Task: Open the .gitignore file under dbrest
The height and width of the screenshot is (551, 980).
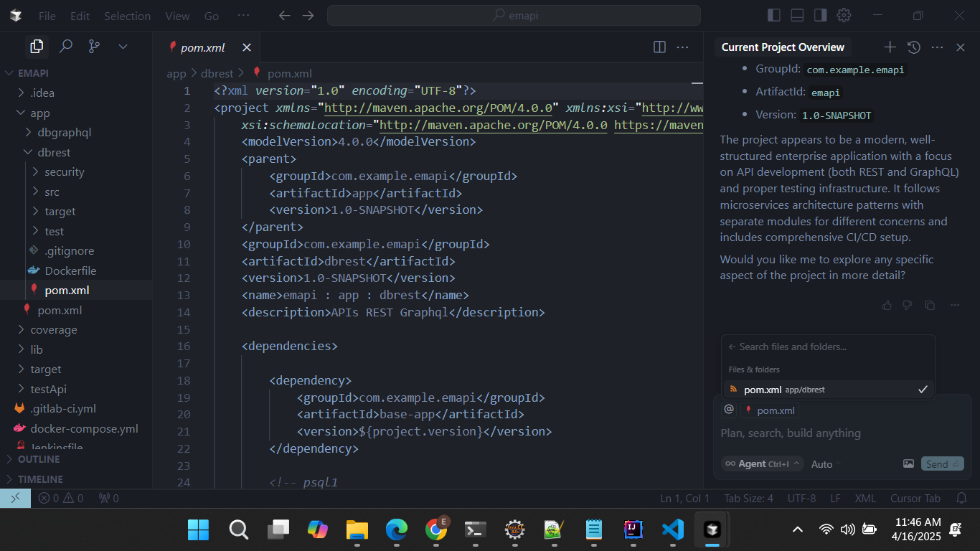Action: [x=76, y=250]
